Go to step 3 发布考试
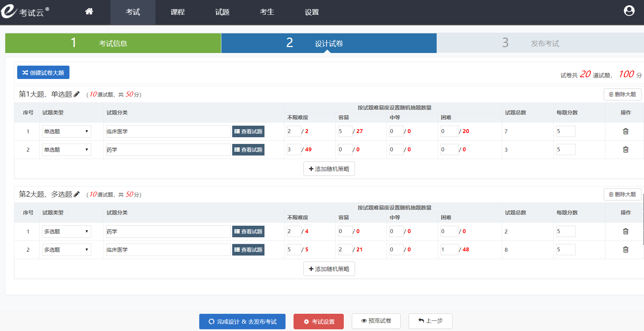The image size is (644, 331). pos(540,43)
